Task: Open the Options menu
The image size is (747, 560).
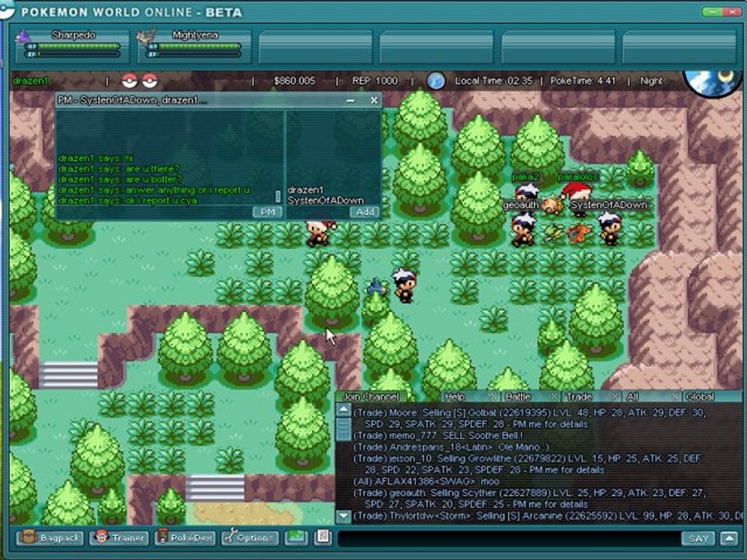Action: 250,538
